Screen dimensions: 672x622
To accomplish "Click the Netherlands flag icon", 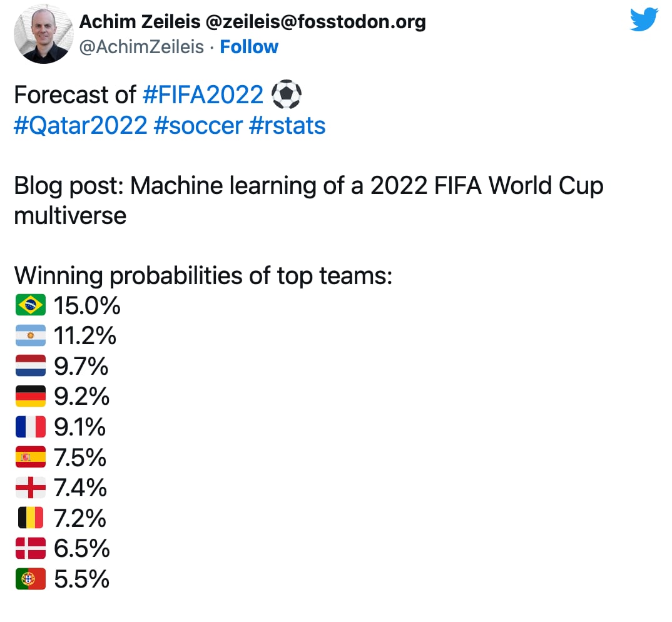I will 31,366.
